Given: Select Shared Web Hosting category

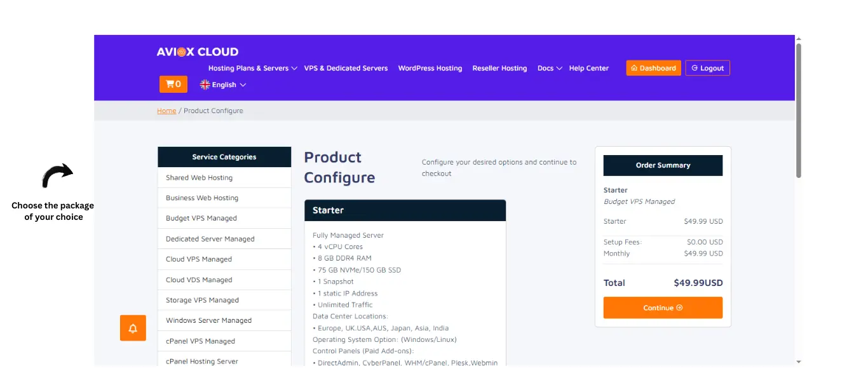Looking at the screenshot, I should pyautogui.click(x=199, y=178).
